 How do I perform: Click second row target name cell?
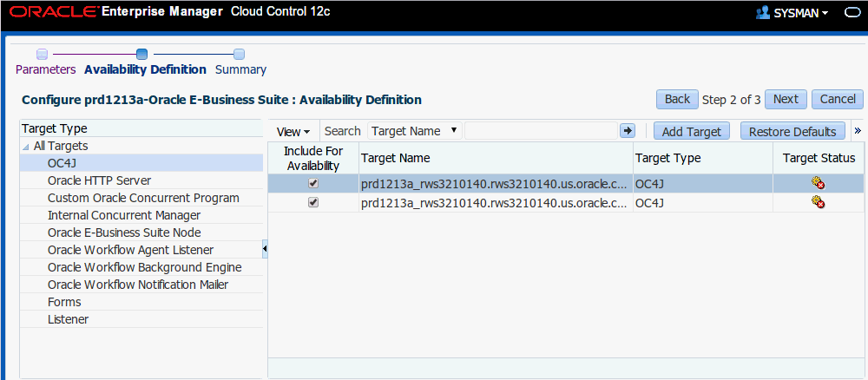click(x=496, y=202)
